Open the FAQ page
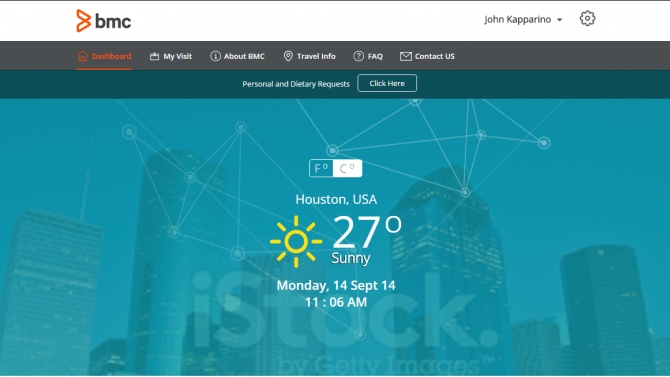The height and width of the screenshot is (377, 670). click(368, 56)
